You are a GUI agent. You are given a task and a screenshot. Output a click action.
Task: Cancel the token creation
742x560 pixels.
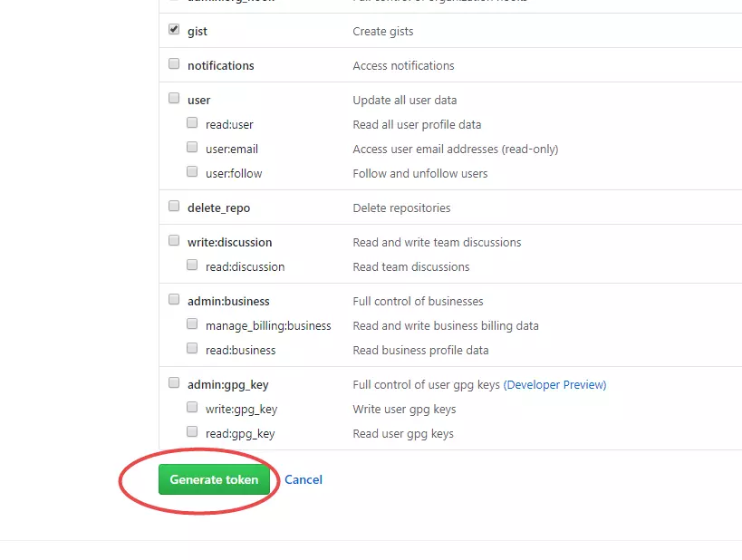tap(303, 479)
